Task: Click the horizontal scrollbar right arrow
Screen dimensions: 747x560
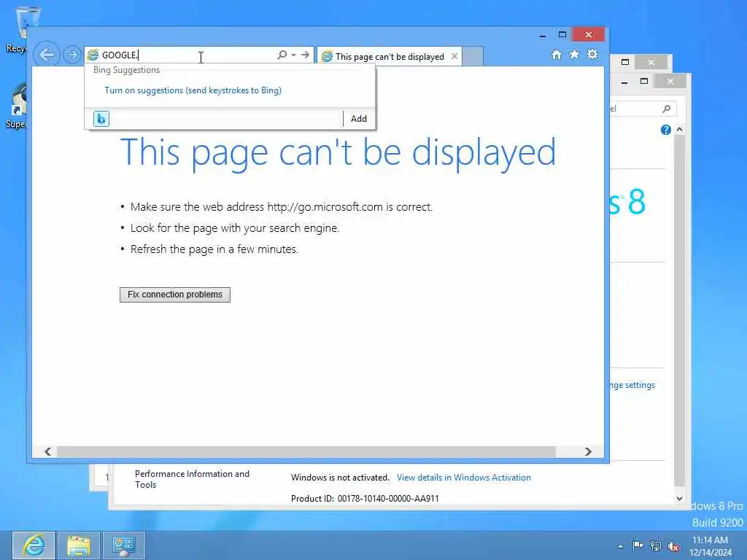Action: click(588, 451)
